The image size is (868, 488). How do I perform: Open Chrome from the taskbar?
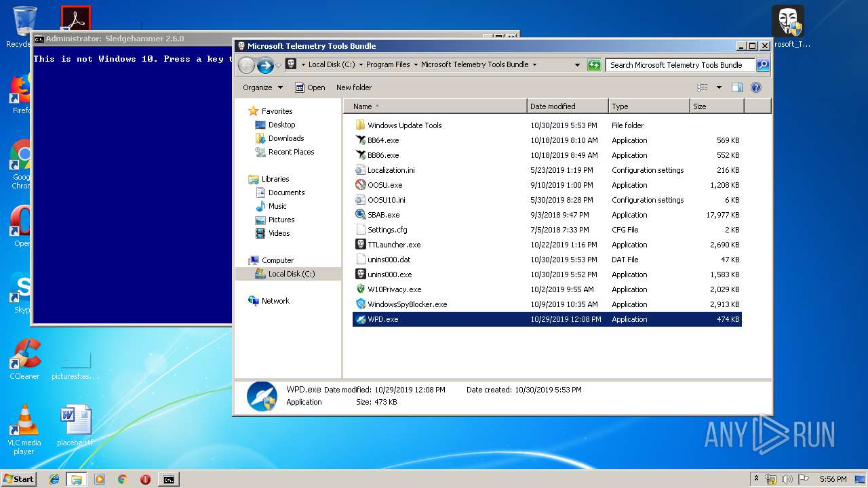[122, 479]
